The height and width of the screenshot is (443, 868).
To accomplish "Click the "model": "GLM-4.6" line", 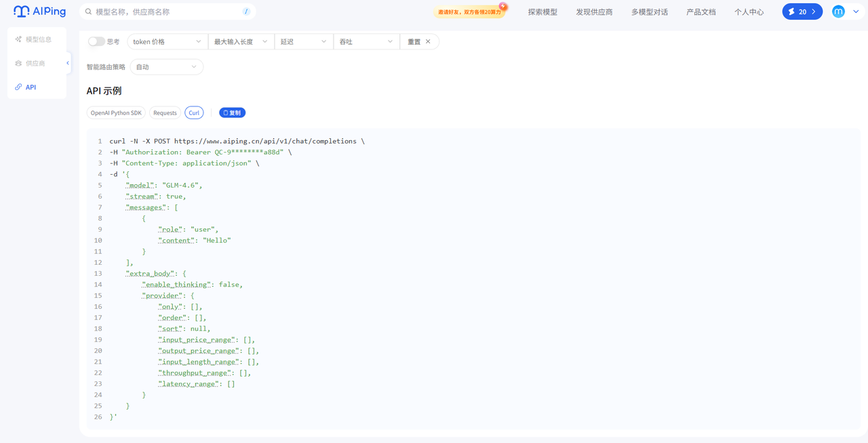I will tap(164, 186).
